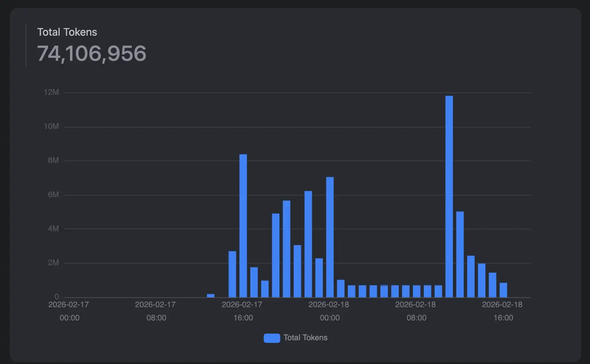Click the 2.7M bar at Feb 17 15:00

[232, 274]
